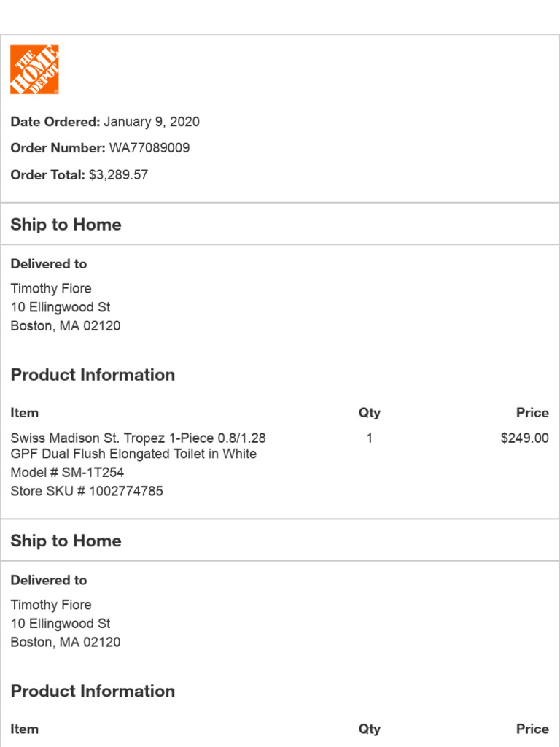Click the second Delivered to label

coord(49,581)
